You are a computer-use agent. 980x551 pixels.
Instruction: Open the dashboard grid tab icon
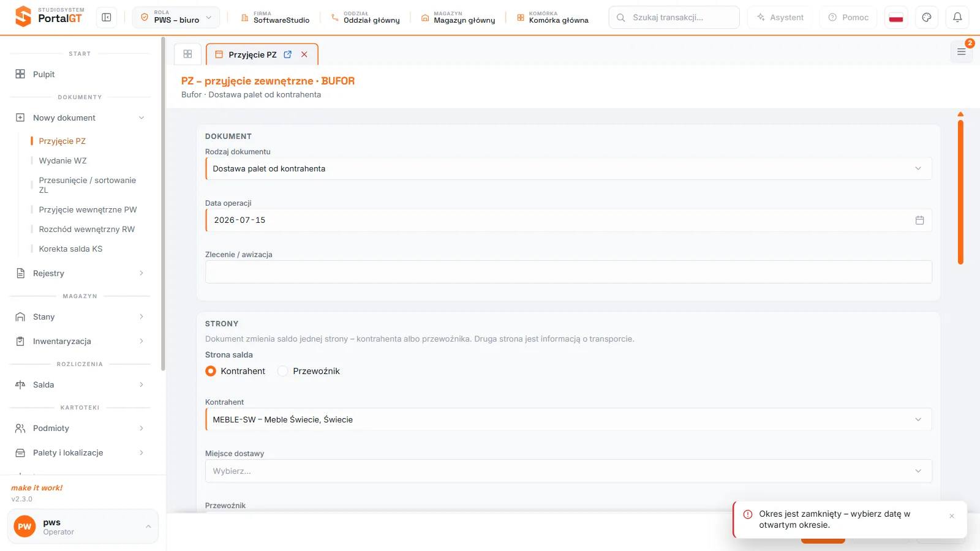coord(188,54)
